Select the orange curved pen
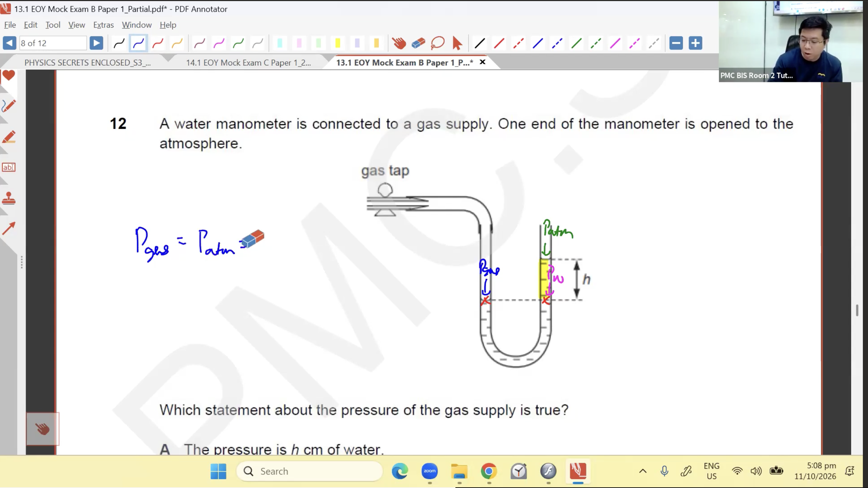Image resolution: width=868 pixels, height=488 pixels. (177, 43)
